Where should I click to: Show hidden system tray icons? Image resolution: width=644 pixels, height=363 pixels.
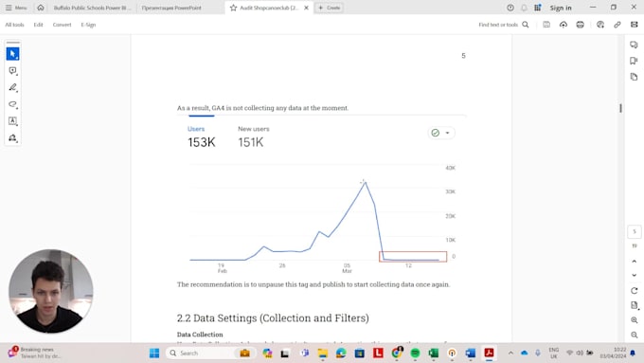(510, 354)
